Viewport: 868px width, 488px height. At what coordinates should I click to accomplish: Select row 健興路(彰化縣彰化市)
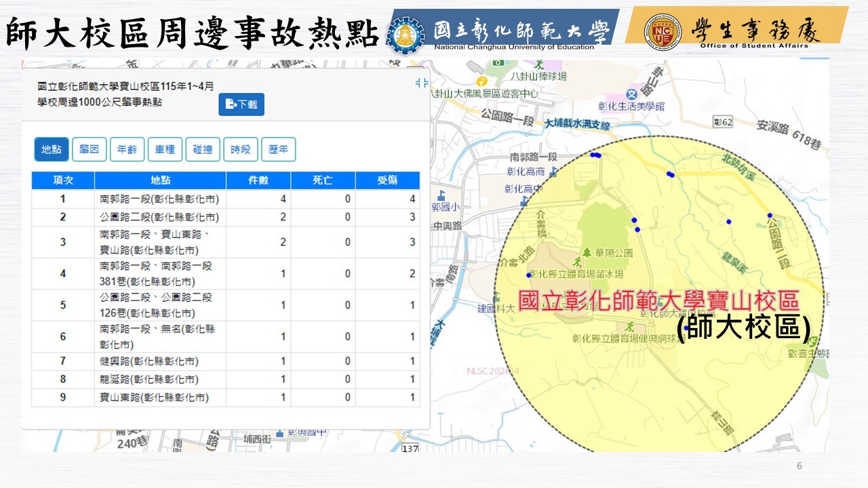click(x=226, y=361)
